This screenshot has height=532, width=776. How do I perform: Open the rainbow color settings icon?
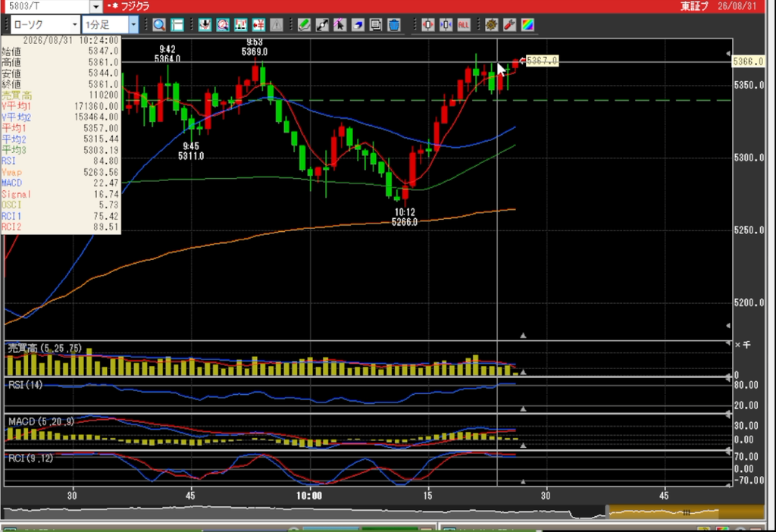[527, 25]
